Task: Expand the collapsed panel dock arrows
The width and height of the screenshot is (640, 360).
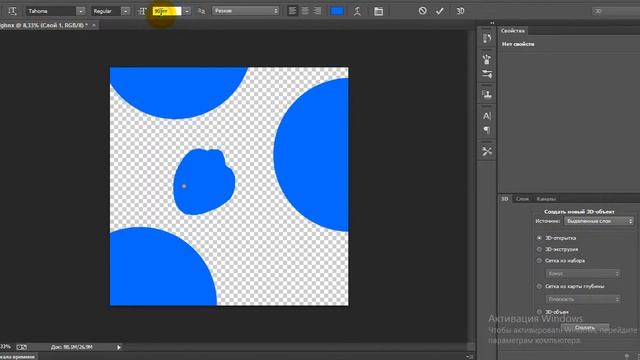Action: (x=492, y=23)
